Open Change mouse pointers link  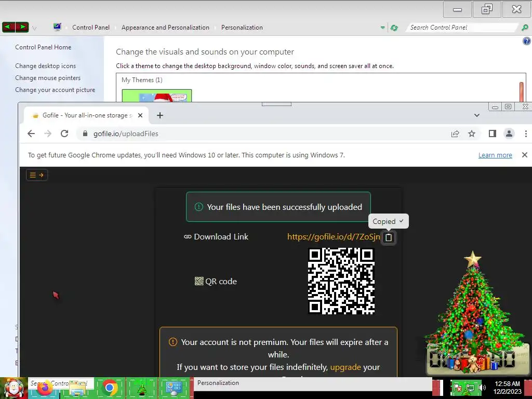pos(48,78)
